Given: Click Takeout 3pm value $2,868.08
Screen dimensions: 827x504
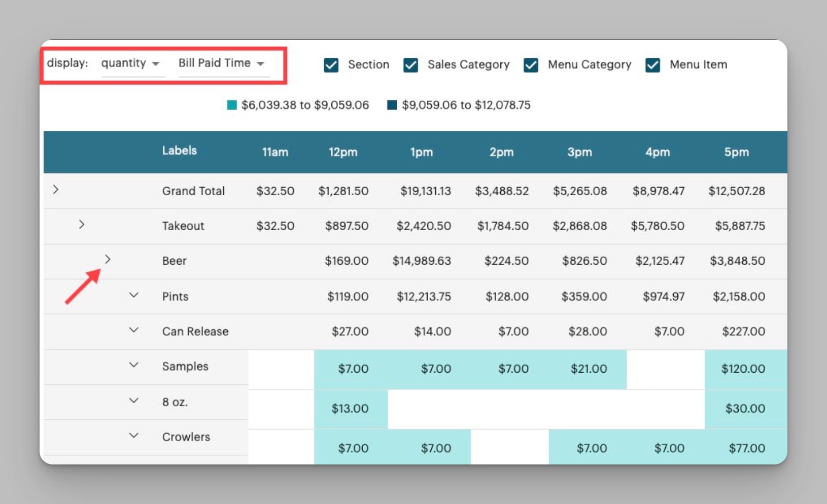Looking at the screenshot, I should [x=580, y=226].
